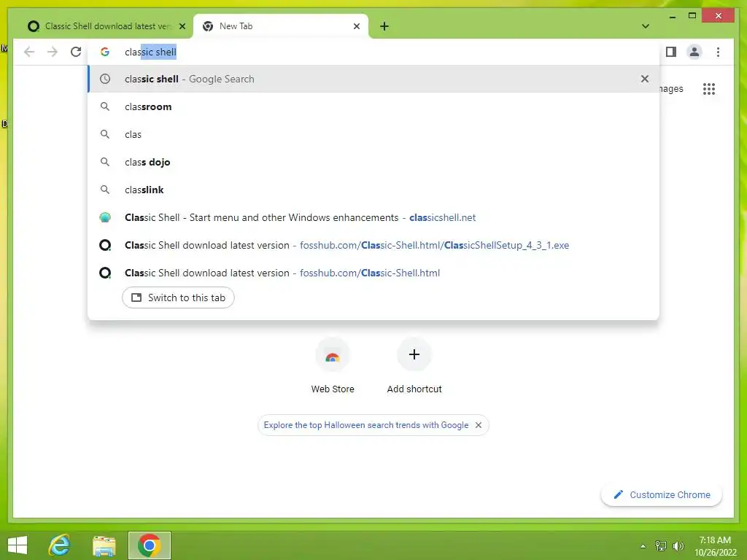Open the Halloween search trends link
The height and width of the screenshot is (560, 747).
coord(366,425)
